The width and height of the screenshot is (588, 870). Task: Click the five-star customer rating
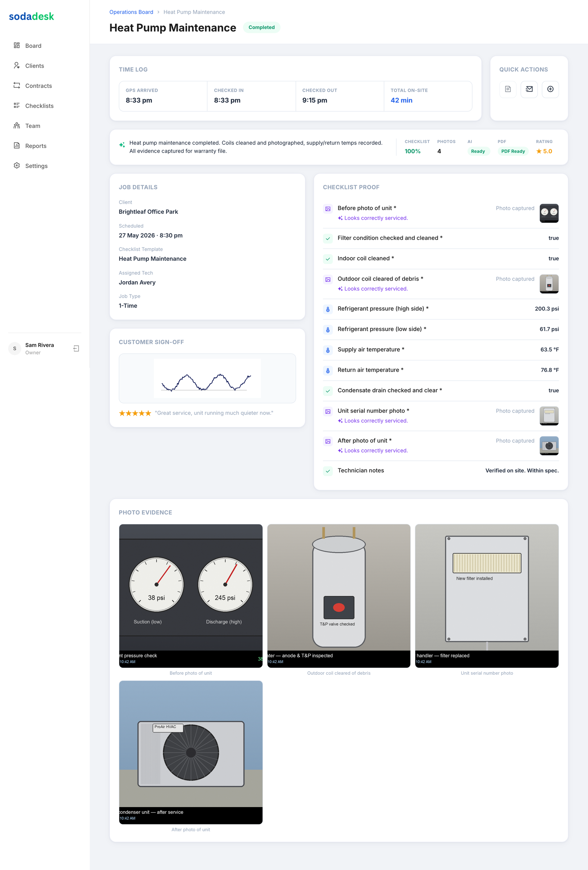point(135,413)
